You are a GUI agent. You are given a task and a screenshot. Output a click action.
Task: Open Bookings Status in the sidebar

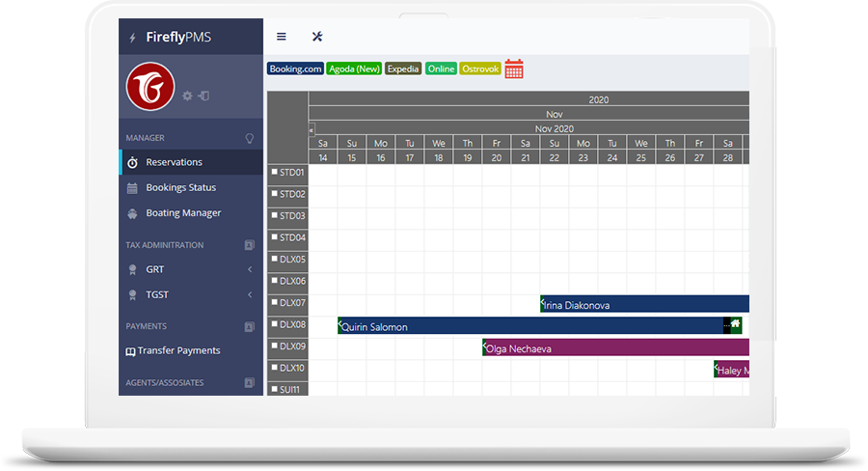pyautogui.click(x=180, y=187)
